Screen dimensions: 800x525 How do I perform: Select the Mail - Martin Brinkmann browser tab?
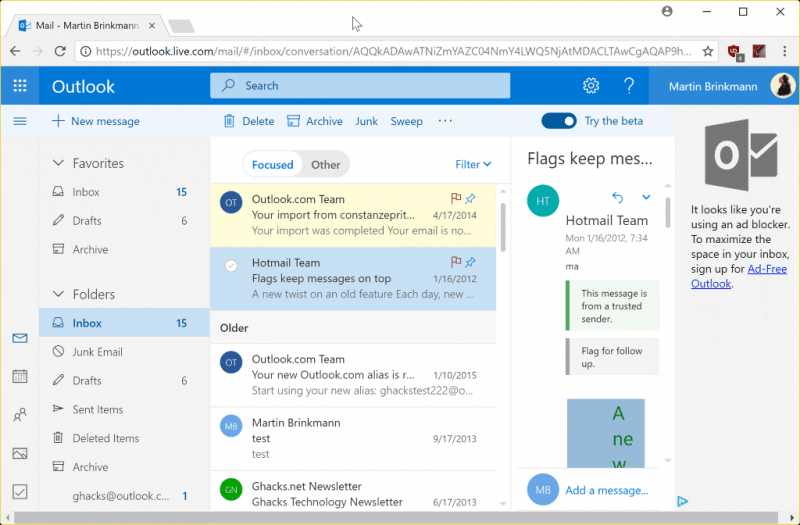[x=87, y=26]
